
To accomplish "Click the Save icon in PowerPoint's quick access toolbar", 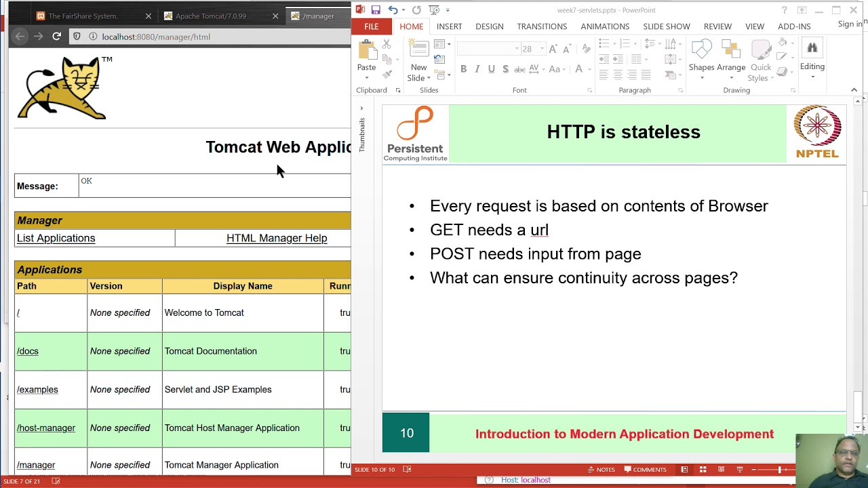I will click(376, 10).
